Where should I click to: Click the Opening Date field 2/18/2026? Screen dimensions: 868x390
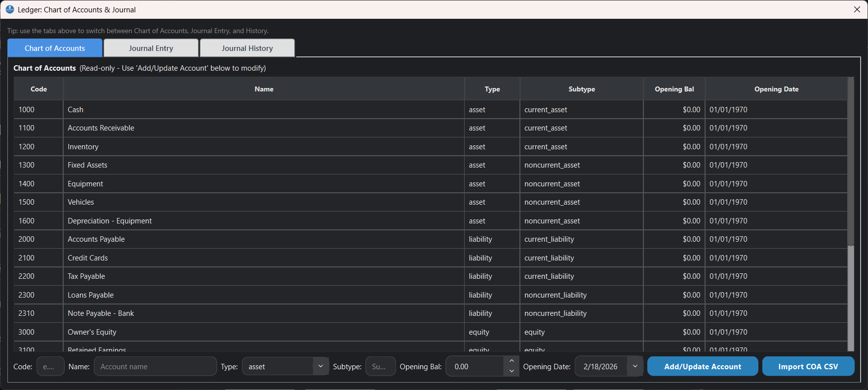(601, 366)
